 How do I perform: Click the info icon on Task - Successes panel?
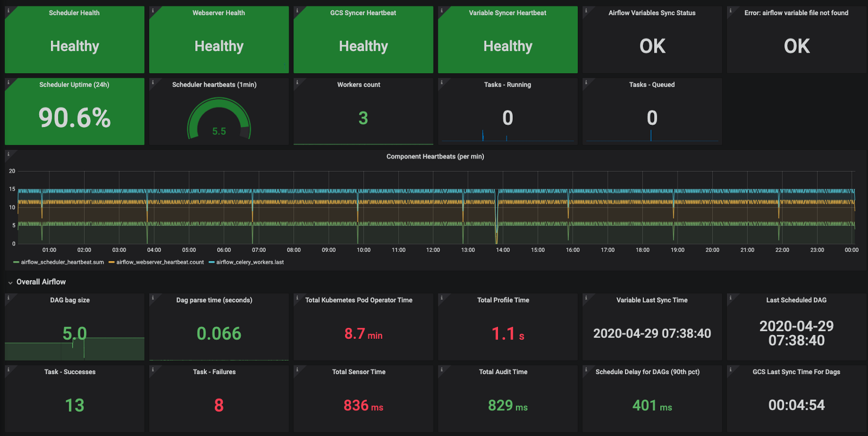8,369
